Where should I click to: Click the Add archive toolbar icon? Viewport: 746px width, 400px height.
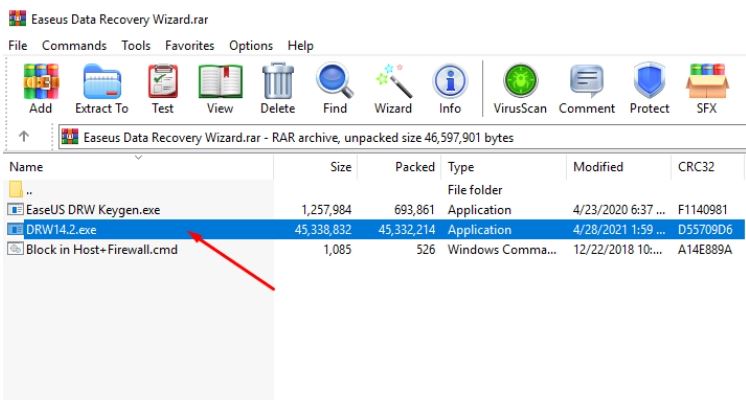click(41, 89)
